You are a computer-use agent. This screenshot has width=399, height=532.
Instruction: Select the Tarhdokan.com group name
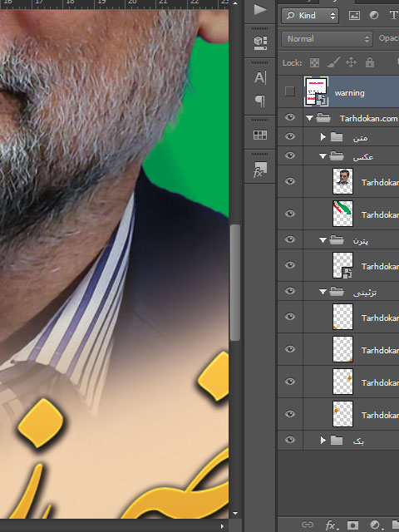368,118
